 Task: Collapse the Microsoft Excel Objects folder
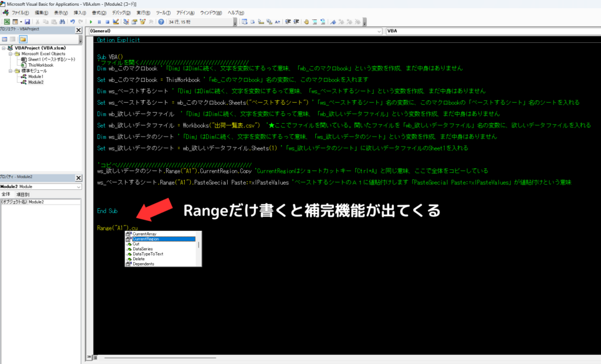11,54
